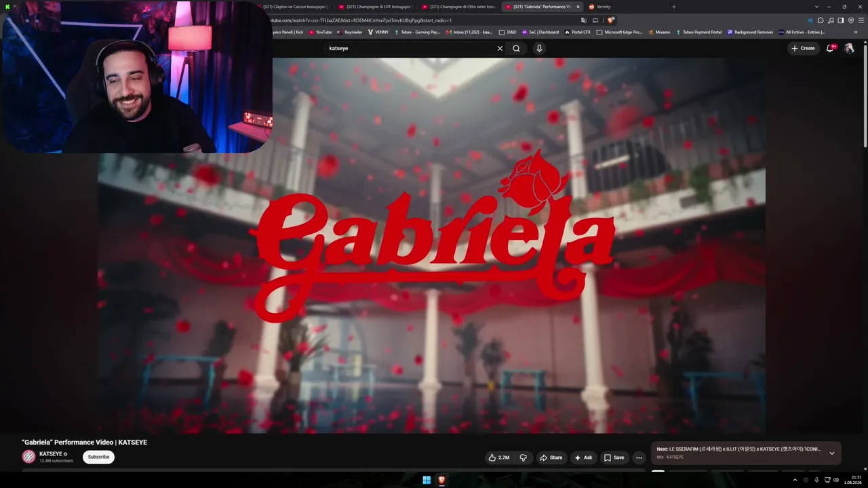Click the Brave VPN shield icon
This screenshot has width=868, height=488.
coord(851,20)
